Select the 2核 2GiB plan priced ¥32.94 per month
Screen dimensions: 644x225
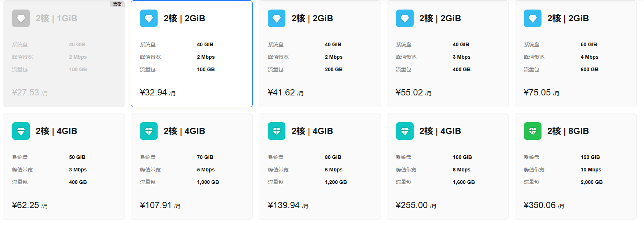coord(191,54)
